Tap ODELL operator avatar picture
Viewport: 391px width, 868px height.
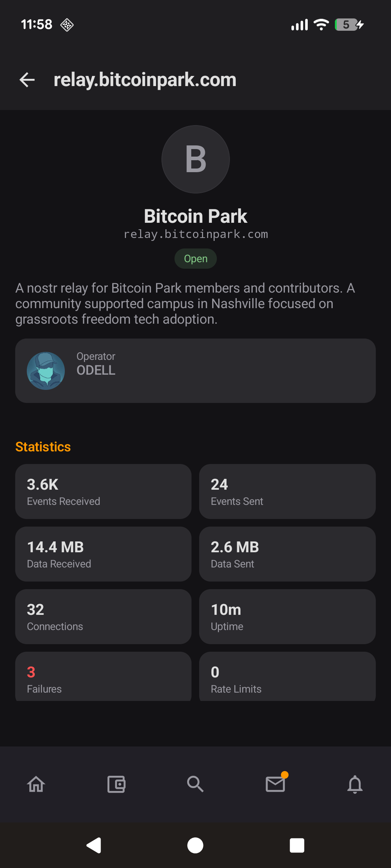[x=46, y=371]
